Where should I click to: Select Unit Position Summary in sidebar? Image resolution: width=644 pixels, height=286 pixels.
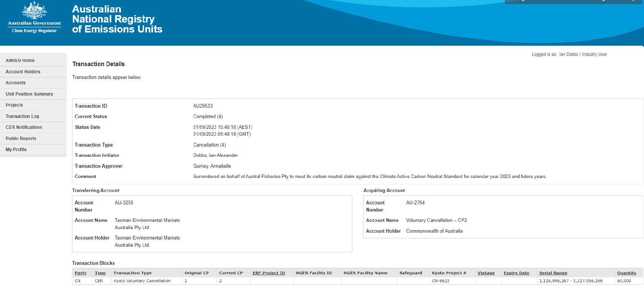tap(29, 94)
